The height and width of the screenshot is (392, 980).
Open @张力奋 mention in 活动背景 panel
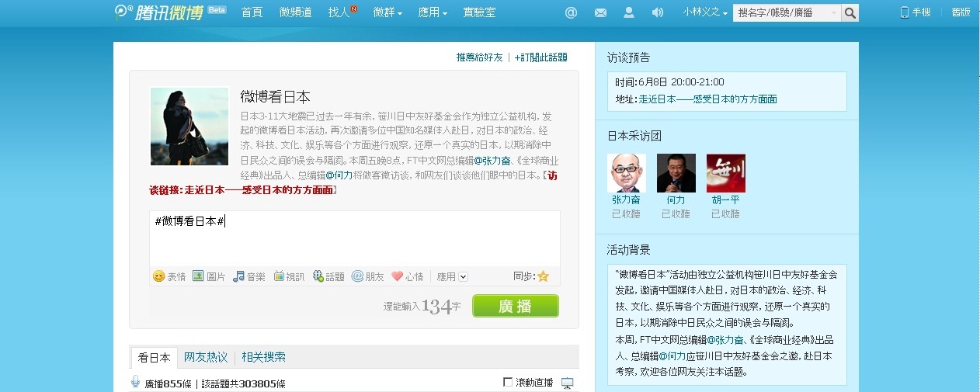pyautogui.click(x=725, y=340)
